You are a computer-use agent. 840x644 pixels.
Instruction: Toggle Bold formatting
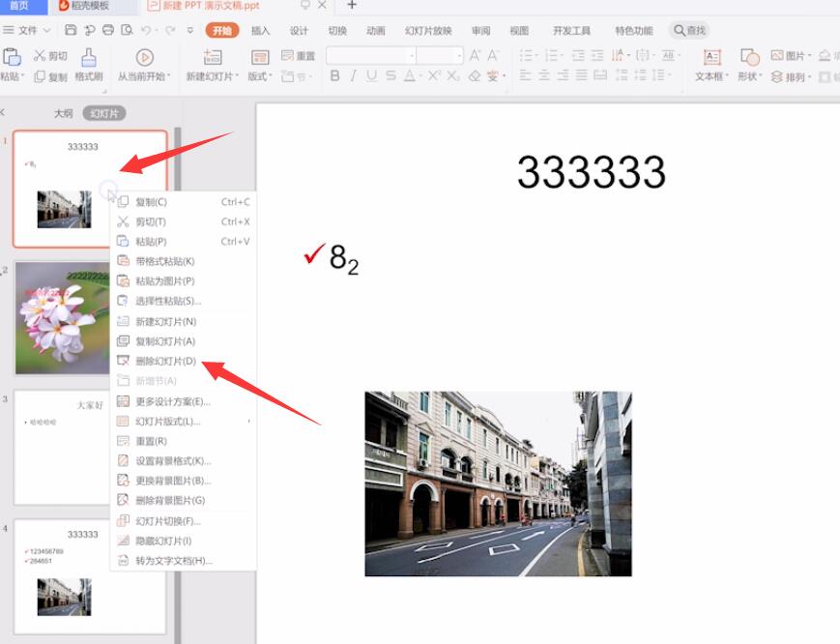pos(334,75)
